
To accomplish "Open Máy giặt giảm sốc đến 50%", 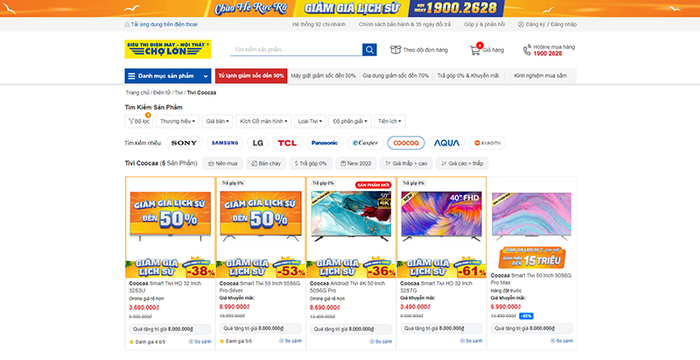I will [323, 76].
